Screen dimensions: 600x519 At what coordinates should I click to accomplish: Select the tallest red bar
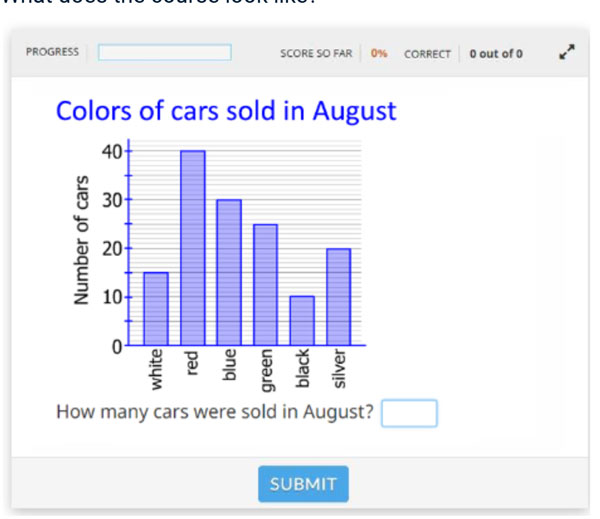click(193, 247)
